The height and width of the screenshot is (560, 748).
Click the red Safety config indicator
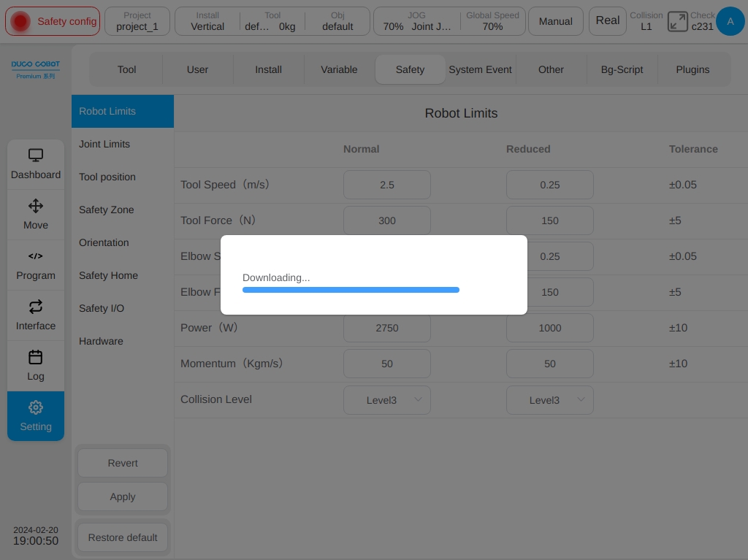click(x=53, y=21)
